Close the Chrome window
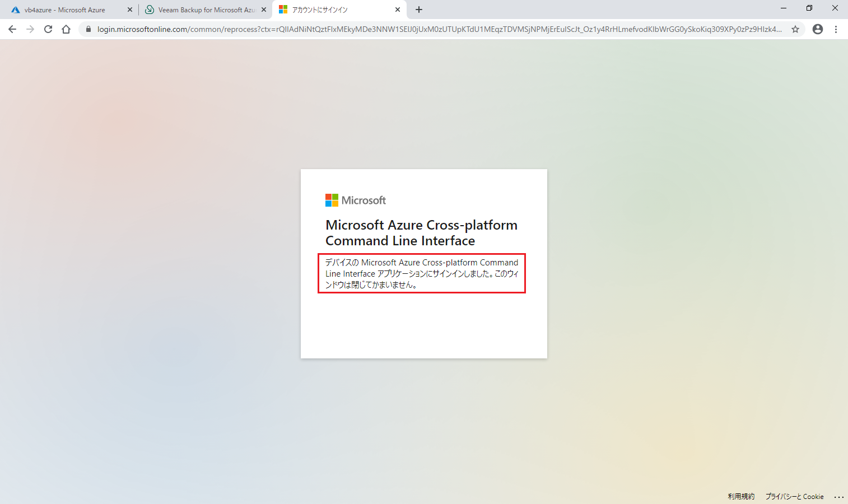848x504 pixels. coord(835,8)
